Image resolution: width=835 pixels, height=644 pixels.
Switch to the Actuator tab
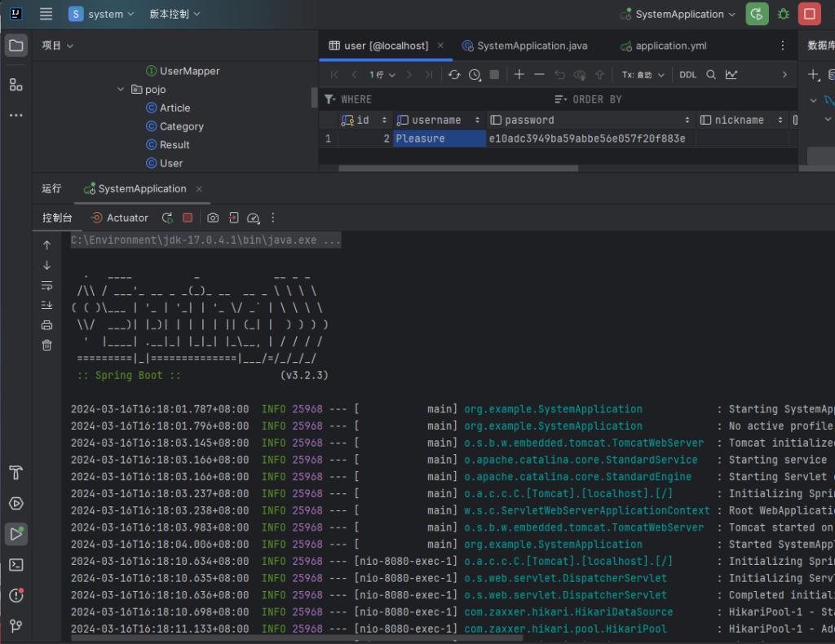tap(120, 218)
